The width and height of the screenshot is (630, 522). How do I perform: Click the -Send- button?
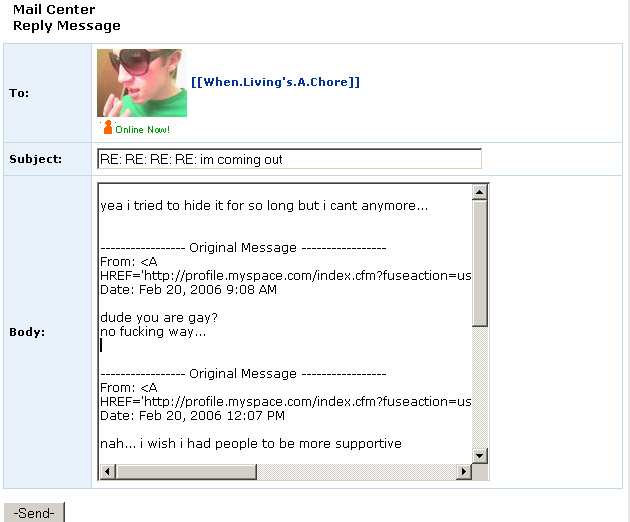coord(34,513)
